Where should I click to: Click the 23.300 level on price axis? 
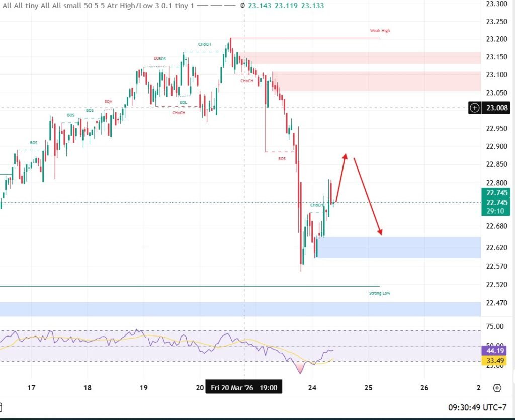coord(496,4)
